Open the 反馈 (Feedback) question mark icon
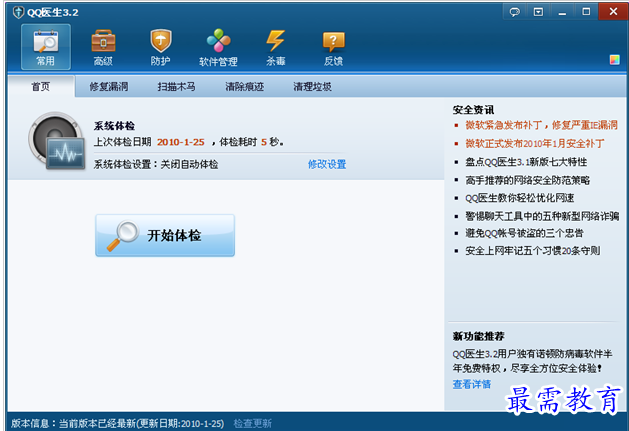This screenshot has width=629, height=431. click(333, 47)
